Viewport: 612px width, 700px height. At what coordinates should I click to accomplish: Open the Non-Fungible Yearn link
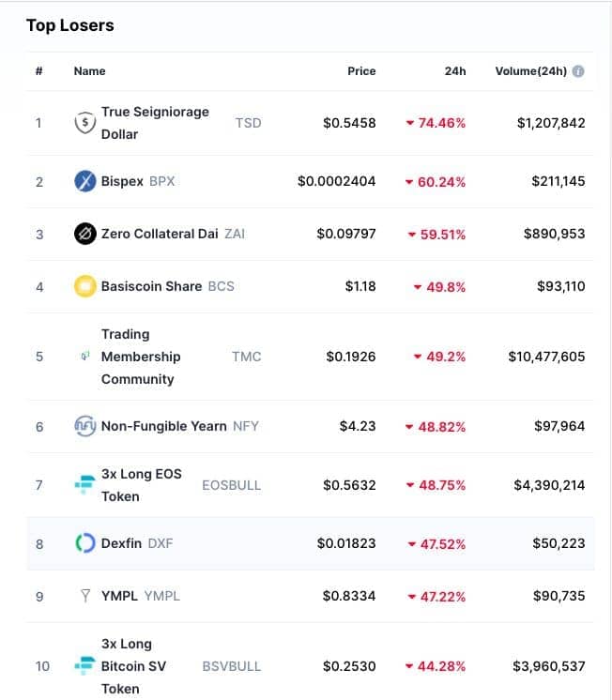[x=163, y=426]
